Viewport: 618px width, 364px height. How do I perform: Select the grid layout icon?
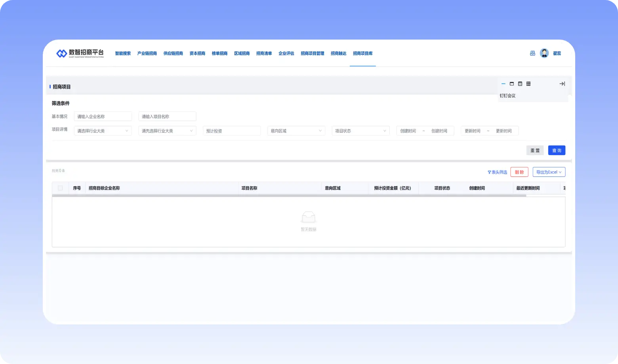pos(528,84)
